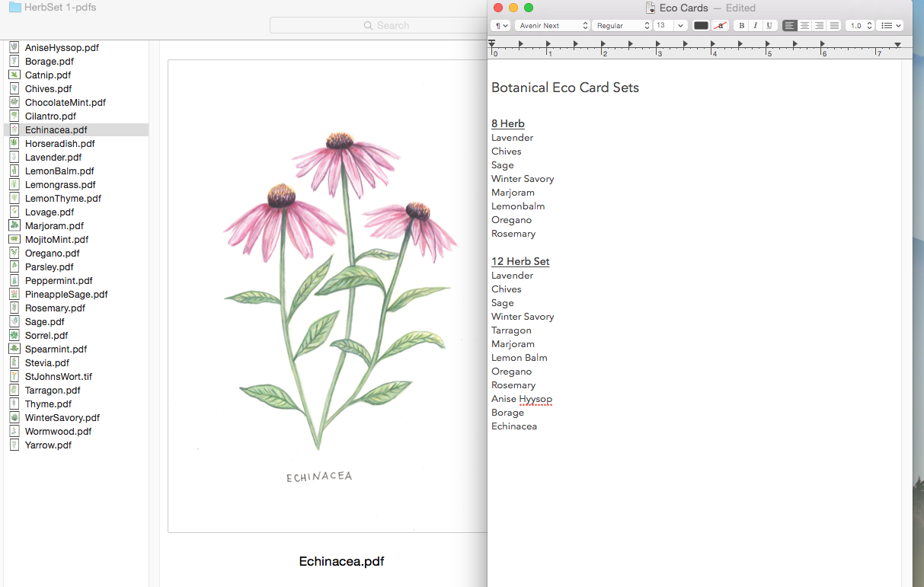
Task: Select the Stevia.pdf file name
Action: [47, 362]
